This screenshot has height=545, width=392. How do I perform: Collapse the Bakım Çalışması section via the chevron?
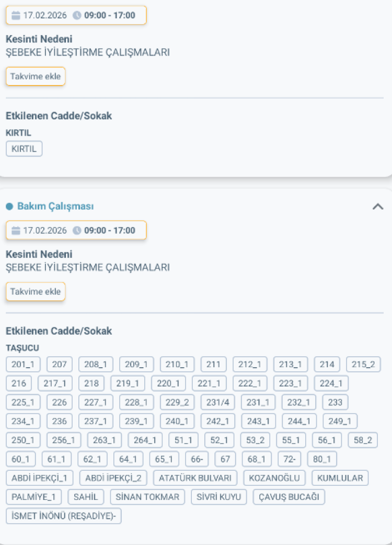[377, 207]
